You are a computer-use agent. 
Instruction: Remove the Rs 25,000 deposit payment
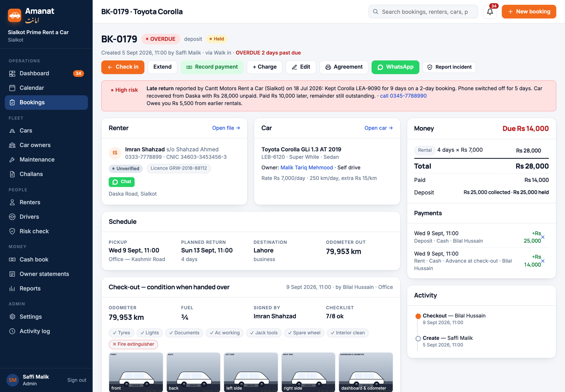[543, 237]
